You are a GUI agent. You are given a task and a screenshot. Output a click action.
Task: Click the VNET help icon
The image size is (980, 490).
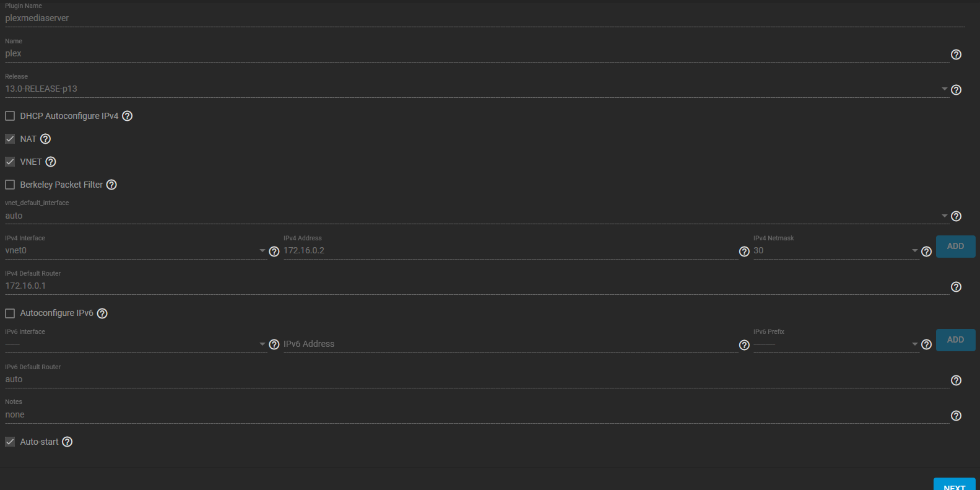pos(51,162)
